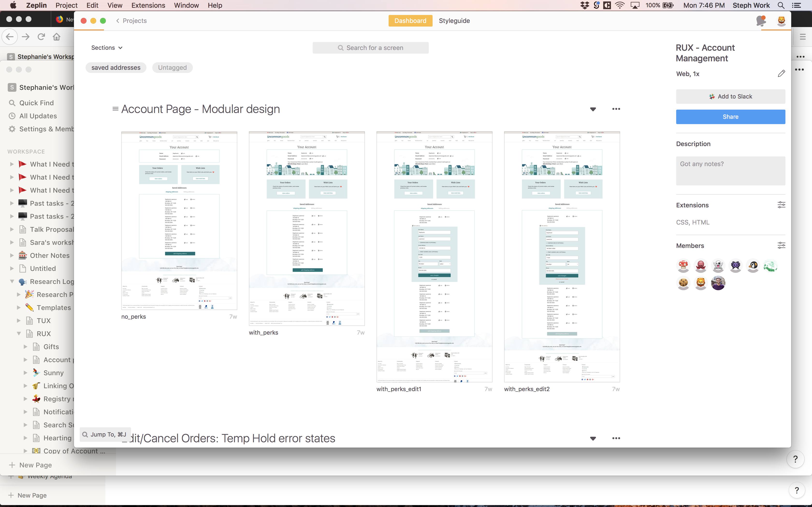Screen dimensions: 812x507
Task: Open the Sections dropdown
Action: tap(107, 48)
